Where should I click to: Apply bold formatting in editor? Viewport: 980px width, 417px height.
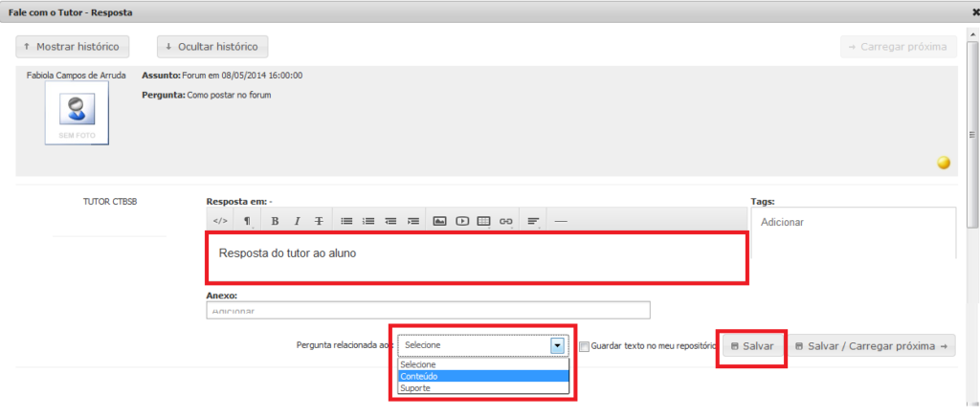tap(275, 221)
